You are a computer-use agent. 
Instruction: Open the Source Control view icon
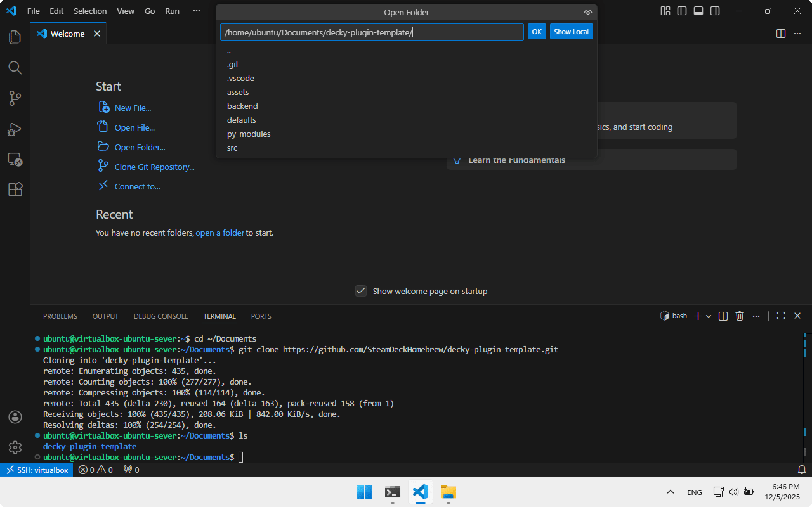15,98
